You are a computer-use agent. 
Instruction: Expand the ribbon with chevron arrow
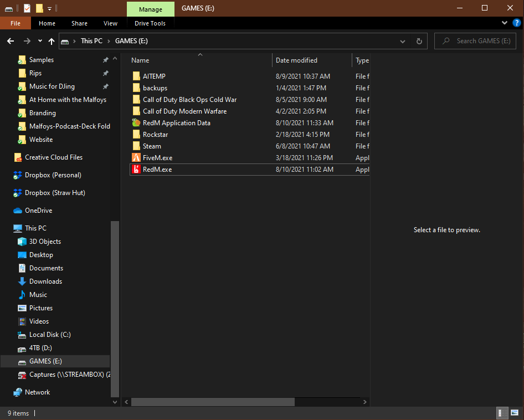click(x=505, y=23)
